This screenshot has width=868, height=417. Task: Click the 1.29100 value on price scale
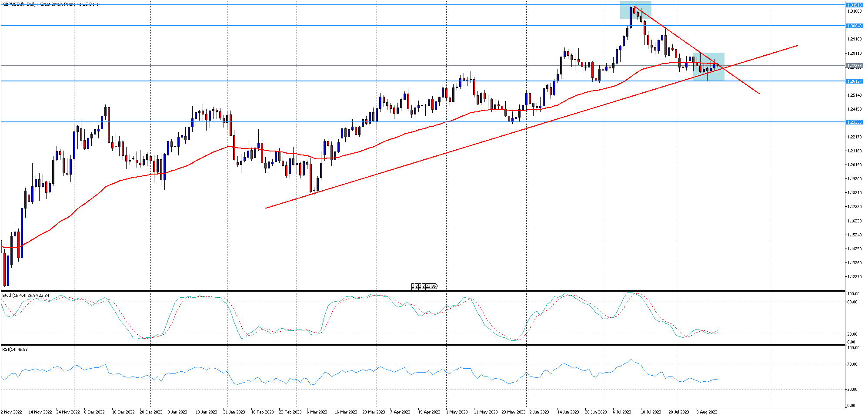(x=854, y=39)
